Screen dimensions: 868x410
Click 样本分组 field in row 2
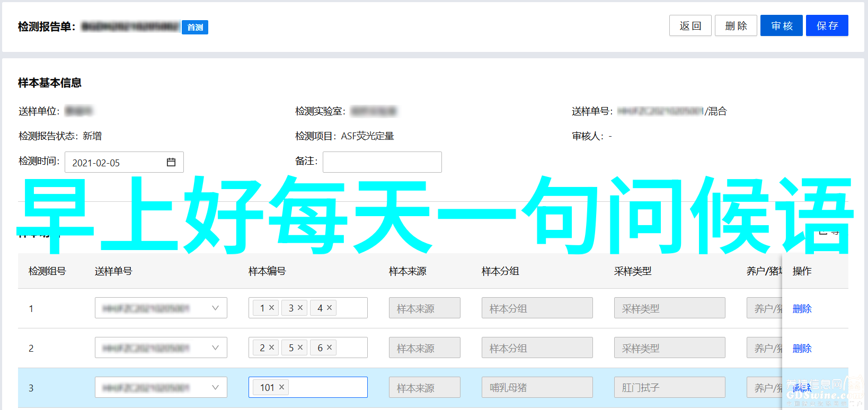[x=537, y=347]
